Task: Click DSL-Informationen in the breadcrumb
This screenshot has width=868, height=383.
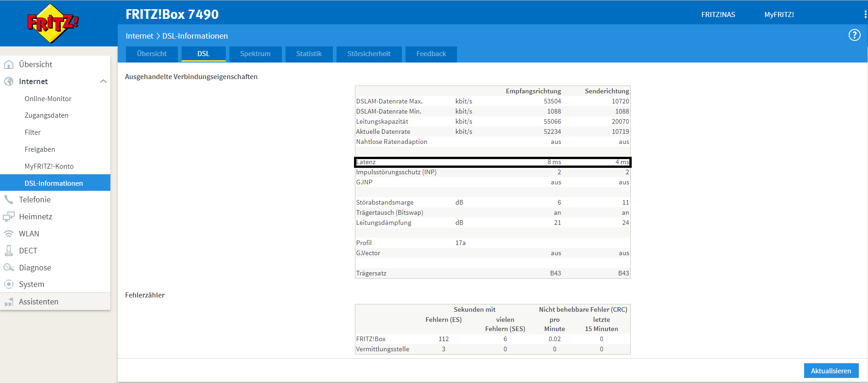Action: point(195,36)
